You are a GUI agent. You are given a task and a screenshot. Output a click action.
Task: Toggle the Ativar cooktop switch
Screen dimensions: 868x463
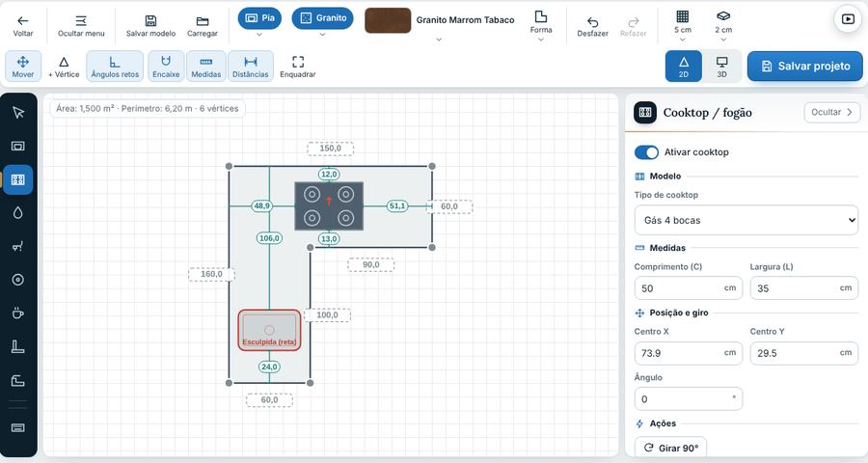[x=646, y=152]
